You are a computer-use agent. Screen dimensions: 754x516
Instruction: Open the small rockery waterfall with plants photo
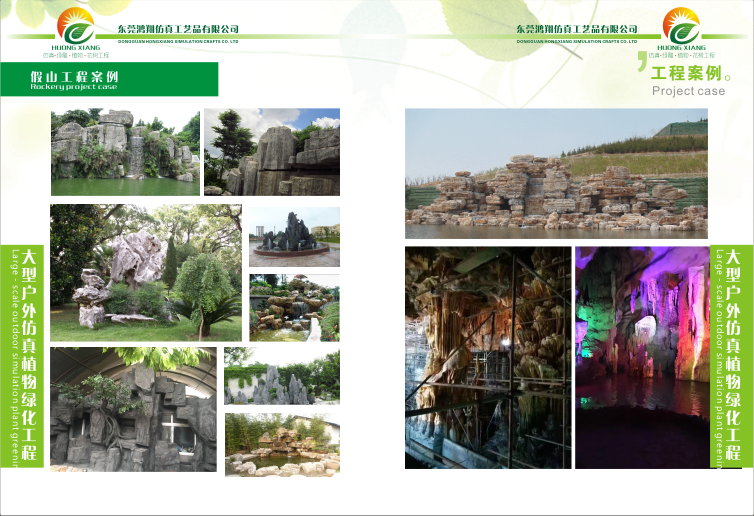pos(294,308)
